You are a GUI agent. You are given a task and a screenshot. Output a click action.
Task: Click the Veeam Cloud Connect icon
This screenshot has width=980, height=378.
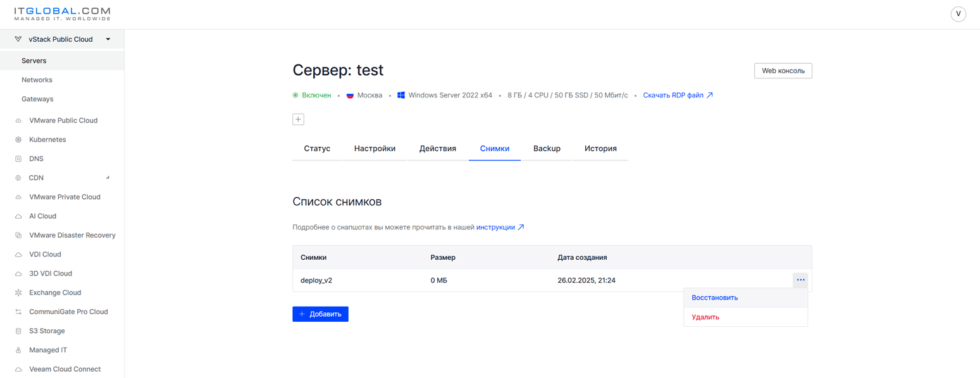(x=18, y=369)
